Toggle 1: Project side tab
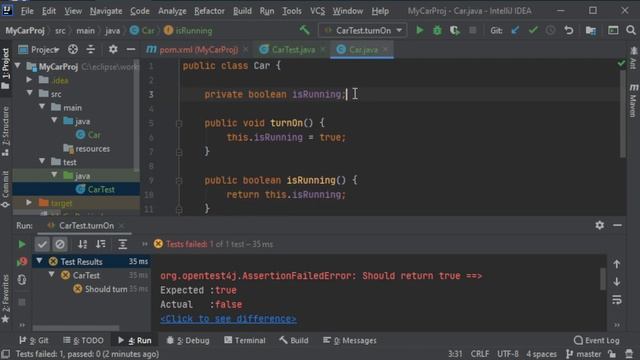 click(5, 68)
